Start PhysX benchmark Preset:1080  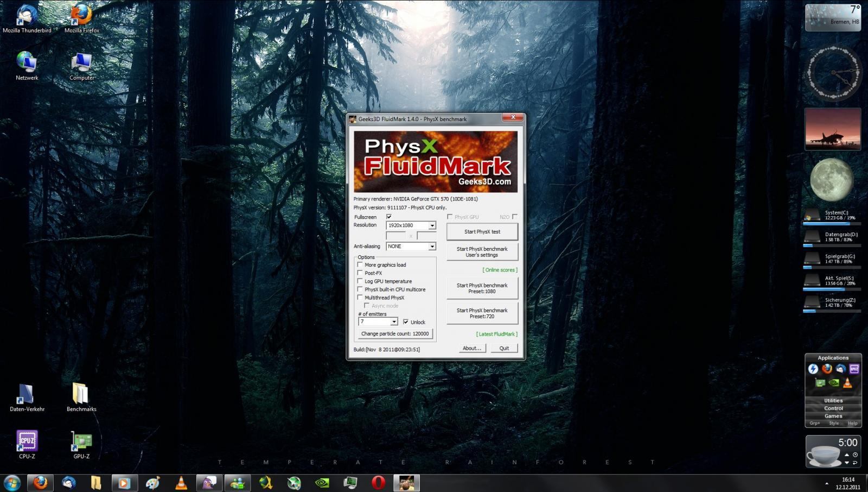pos(482,288)
